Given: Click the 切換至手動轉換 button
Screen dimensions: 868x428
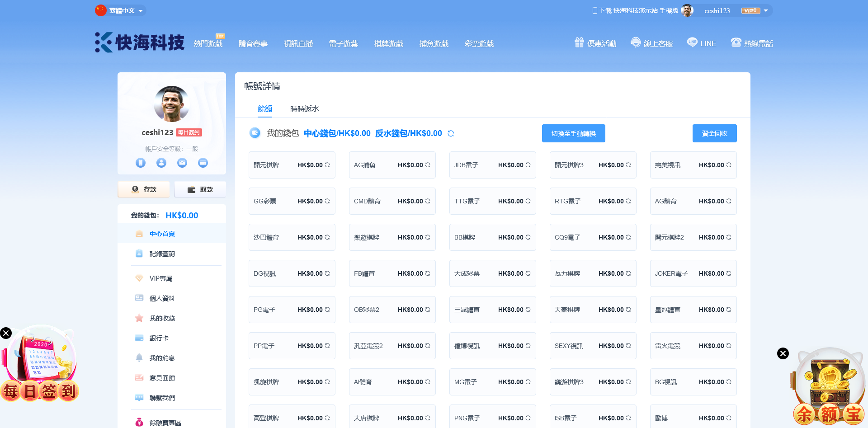Looking at the screenshot, I should (573, 133).
